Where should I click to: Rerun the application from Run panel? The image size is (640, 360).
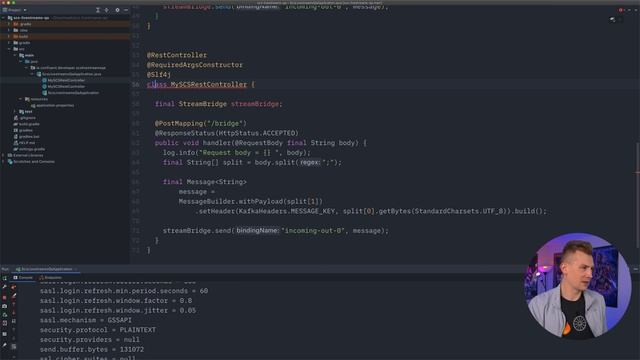4,278
